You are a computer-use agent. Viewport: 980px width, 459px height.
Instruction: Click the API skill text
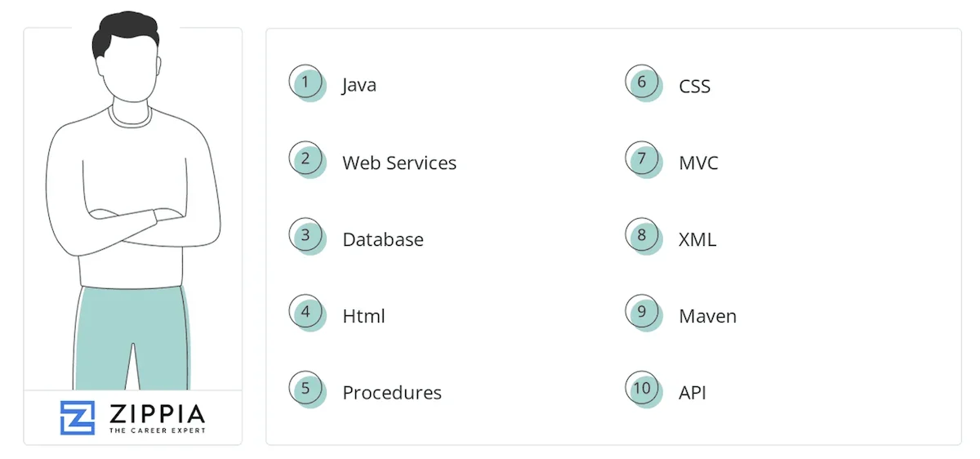(x=693, y=393)
